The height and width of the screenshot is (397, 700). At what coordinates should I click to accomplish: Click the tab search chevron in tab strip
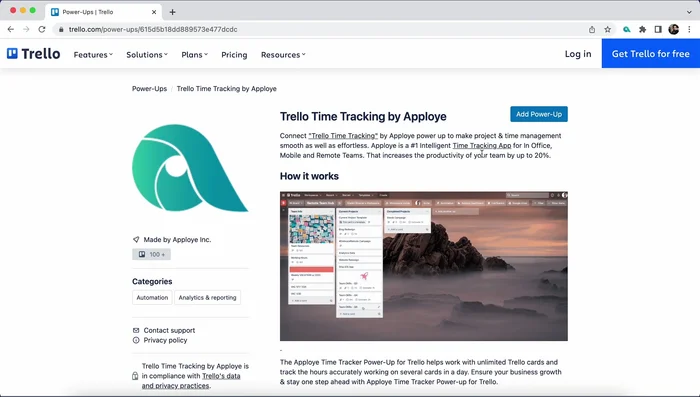(x=689, y=12)
